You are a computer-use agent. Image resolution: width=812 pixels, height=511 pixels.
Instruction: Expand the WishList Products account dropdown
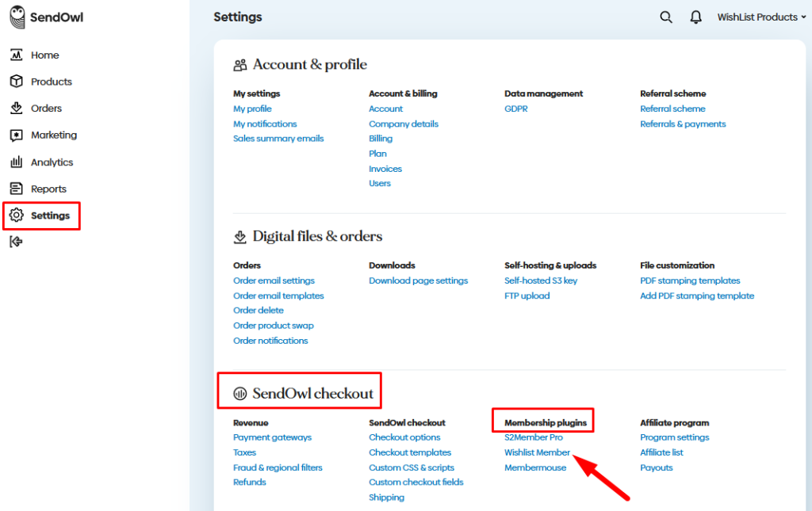tap(761, 17)
